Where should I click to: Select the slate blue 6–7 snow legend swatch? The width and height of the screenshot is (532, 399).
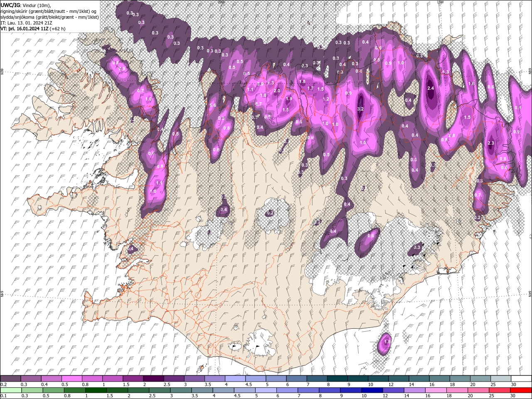296,379
